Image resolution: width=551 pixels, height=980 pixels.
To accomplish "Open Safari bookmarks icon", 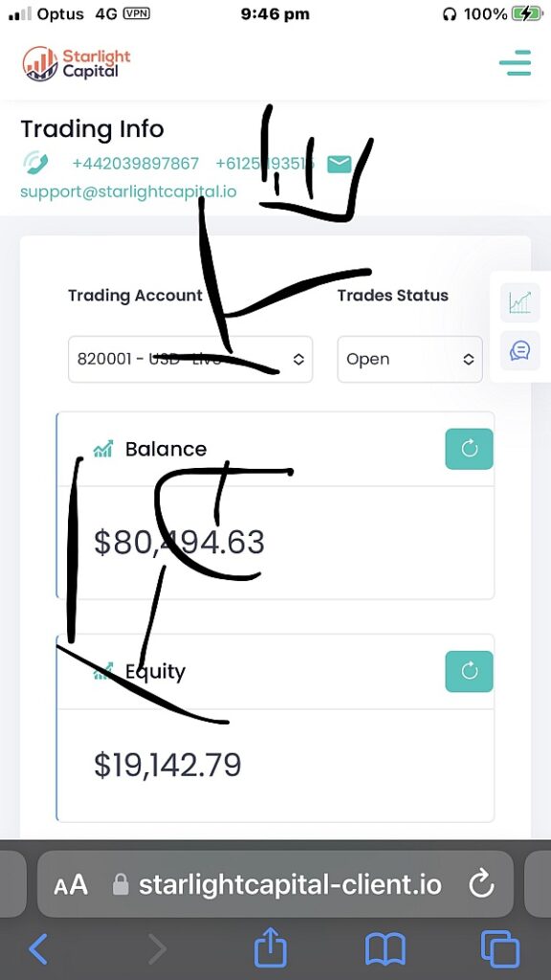I will point(385,949).
